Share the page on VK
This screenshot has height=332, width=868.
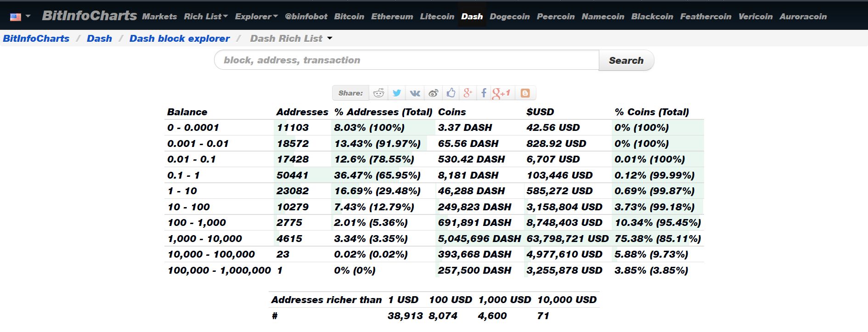tap(415, 93)
